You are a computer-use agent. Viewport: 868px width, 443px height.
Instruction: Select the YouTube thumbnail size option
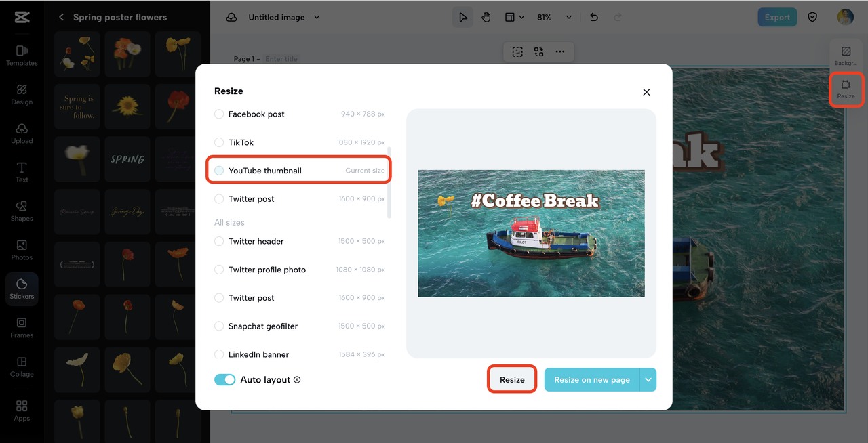[x=300, y=171]
